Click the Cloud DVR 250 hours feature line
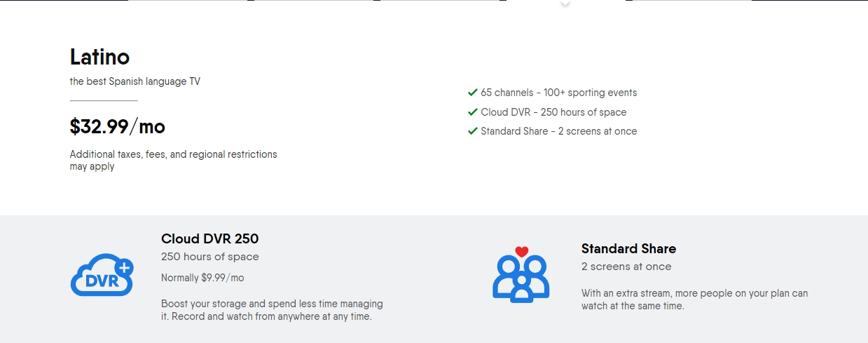Image resolution: width=868 pixels, height=343 pixels. pos(553,112)
